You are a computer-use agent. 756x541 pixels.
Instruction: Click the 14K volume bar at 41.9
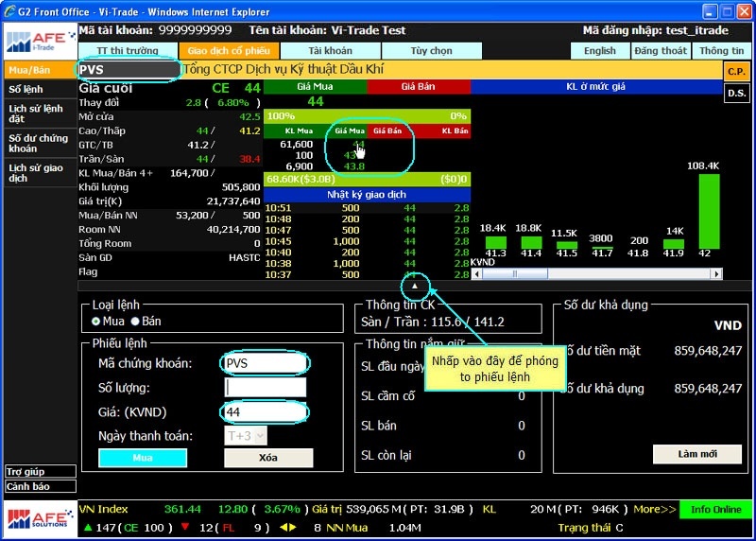pos(673,244)
